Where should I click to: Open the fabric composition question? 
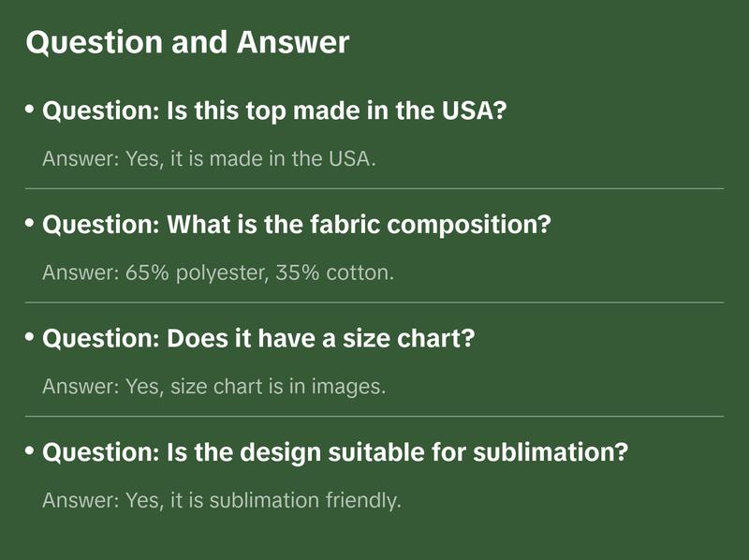[297, 225]
